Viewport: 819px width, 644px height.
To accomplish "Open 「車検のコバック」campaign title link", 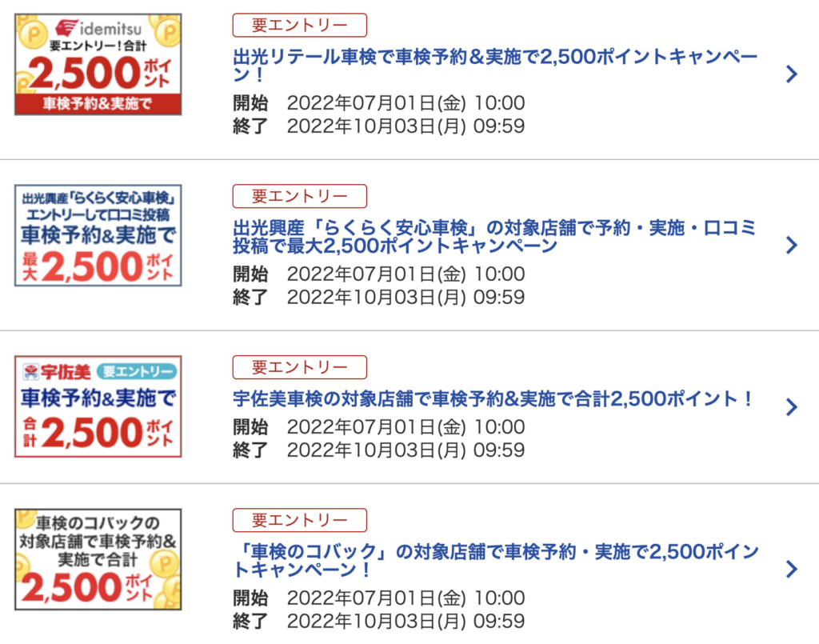I will (x=496, y=560).
